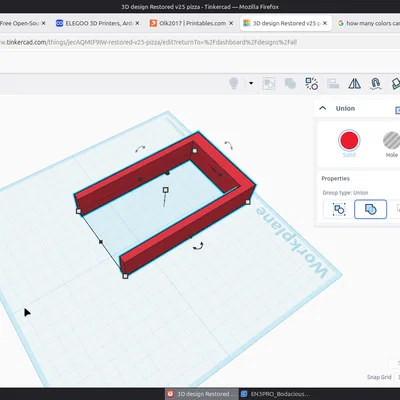The height and width of the screenshot is (400, 400).
Task: Click the dimmed Group toolbar icon
Action: (269, 84)
